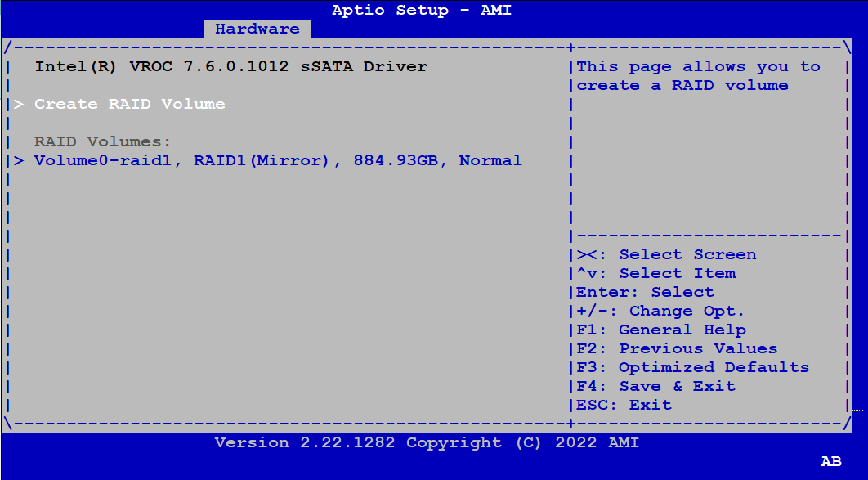Image resolution: width=868 pixels, height=480 pixels.
Task: Open Volume0-raid1 RAID1 volume entry
Action: click(278, 160)
